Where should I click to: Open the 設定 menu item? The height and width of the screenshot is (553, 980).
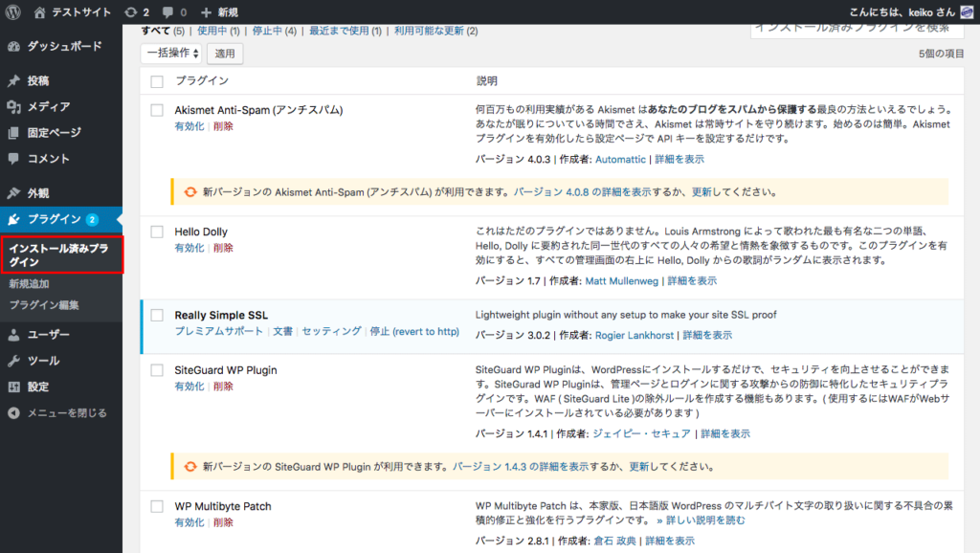[61, 387]
